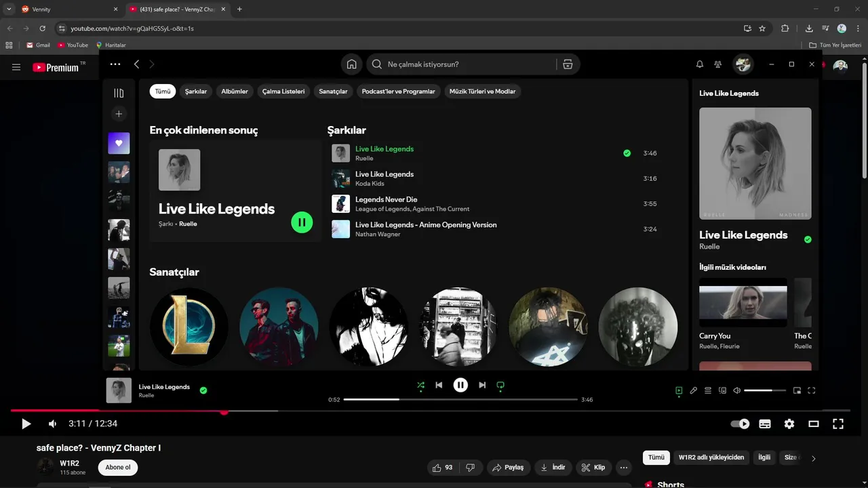This screenshot has width=868, height=488.
Task: Select the Şarkılar filter chip
Action: coord(196,91)
